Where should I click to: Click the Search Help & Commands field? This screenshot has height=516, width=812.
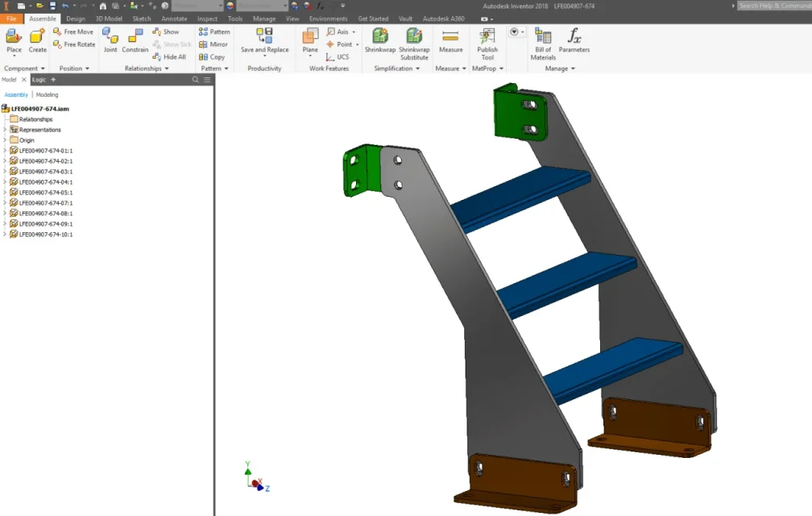(x=774, y=6)
